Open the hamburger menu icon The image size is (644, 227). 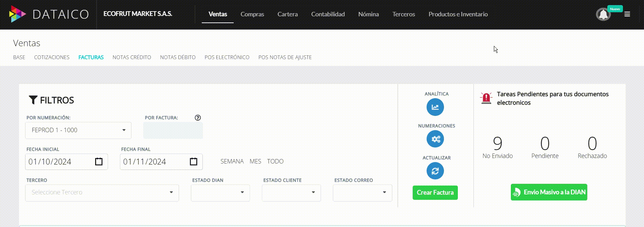click(x=627, y=14)
